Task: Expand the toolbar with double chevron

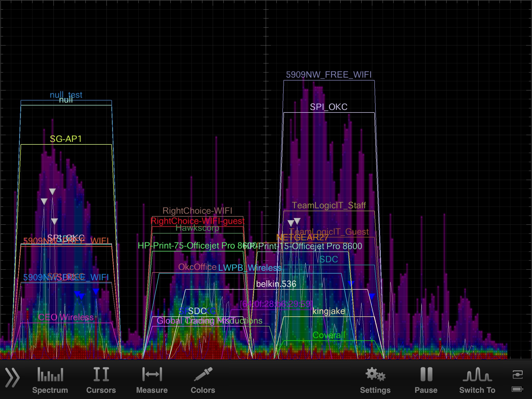Action: coord(12,377)
